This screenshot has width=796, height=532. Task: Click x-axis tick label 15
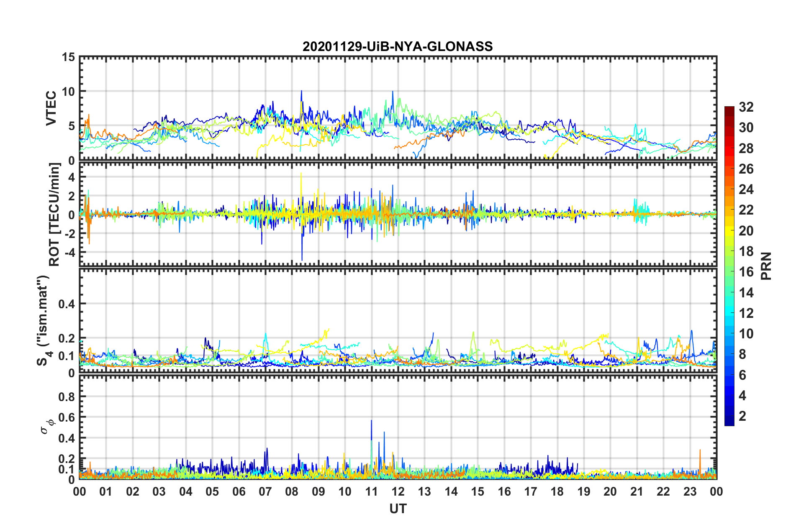point(478,491)
